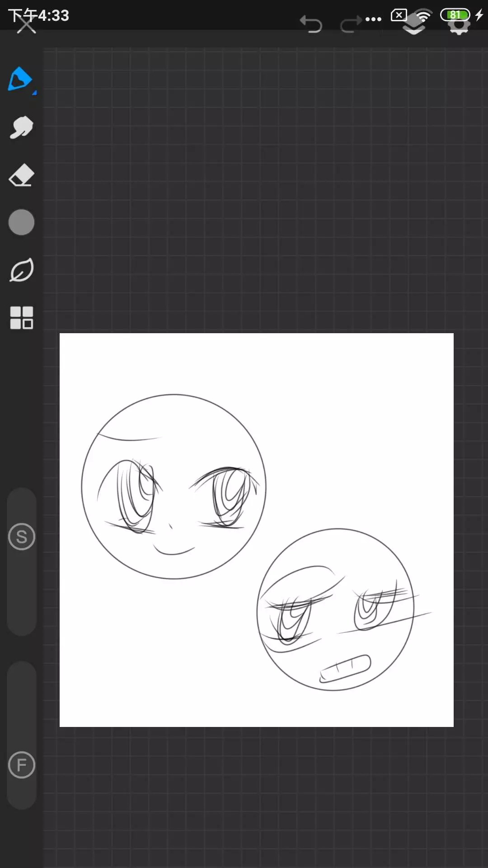This screenshot has width=488, height=868.
Task: Undo the last stroke
Action: 311,24
